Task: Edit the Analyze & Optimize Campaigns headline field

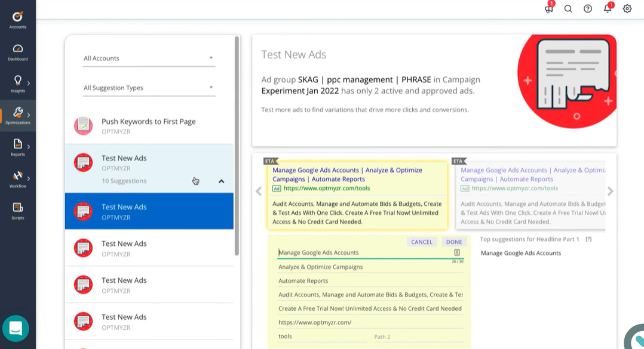Action: pos(371,267)
